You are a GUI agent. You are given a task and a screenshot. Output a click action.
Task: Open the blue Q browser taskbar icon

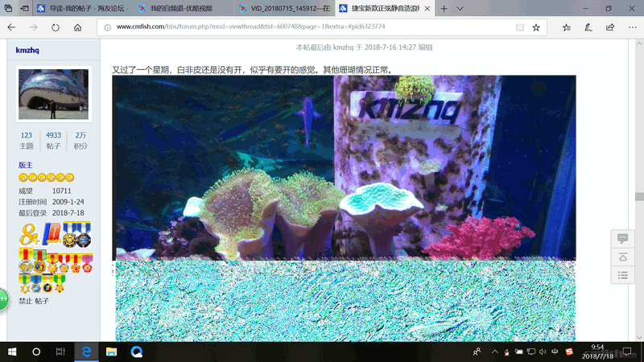click(136, 352)
